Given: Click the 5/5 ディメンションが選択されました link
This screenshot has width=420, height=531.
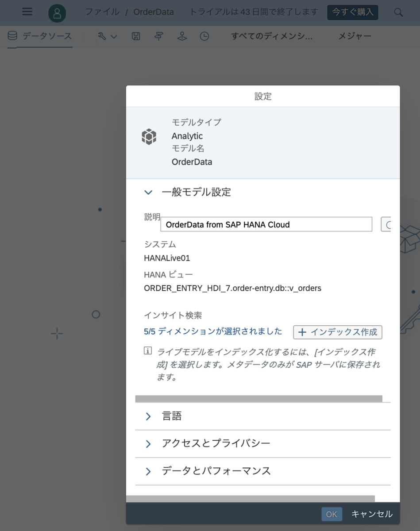Looking at the screenshot, I should 213,331.
